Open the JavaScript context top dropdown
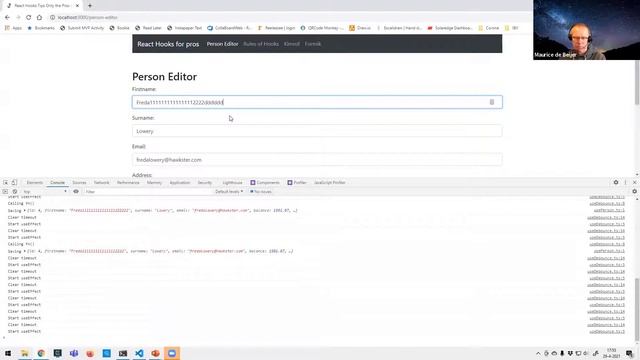 click(x=45, y=191)
